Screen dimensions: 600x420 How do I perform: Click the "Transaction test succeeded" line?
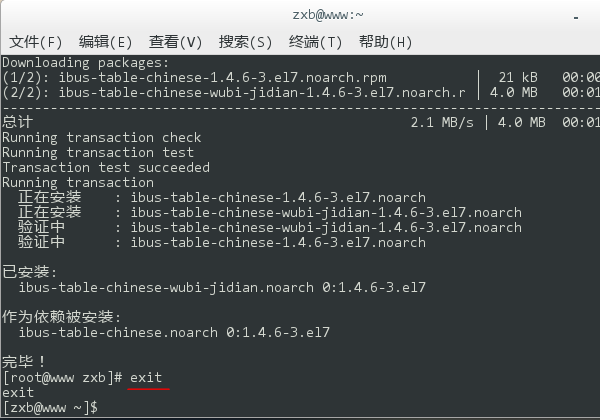click(x=106, y=167)
